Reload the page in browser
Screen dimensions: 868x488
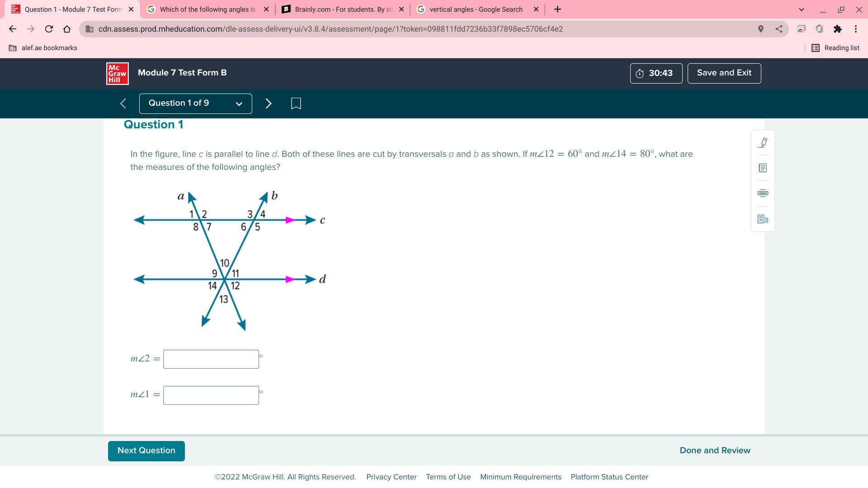(x=49, y=29)
